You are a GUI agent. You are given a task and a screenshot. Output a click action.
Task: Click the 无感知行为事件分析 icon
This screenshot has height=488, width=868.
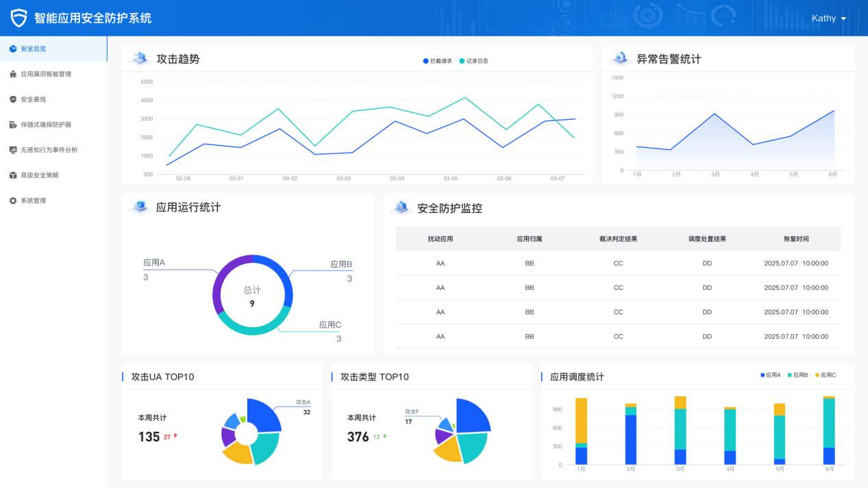pyautogui.click(x=13, y=150)
